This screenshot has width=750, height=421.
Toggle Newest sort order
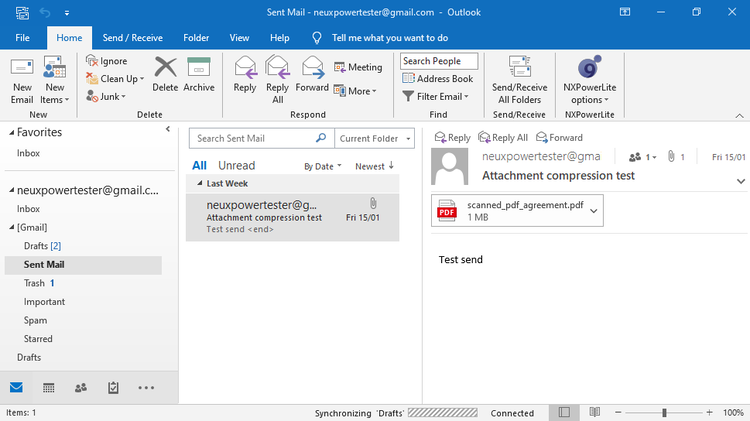[374, 166]
